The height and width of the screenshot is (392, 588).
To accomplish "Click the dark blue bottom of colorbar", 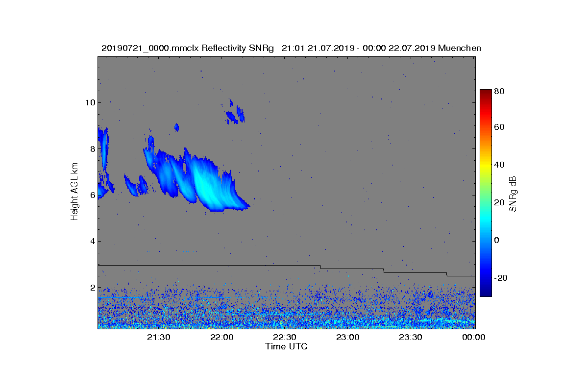I will [x=485, y=292].
